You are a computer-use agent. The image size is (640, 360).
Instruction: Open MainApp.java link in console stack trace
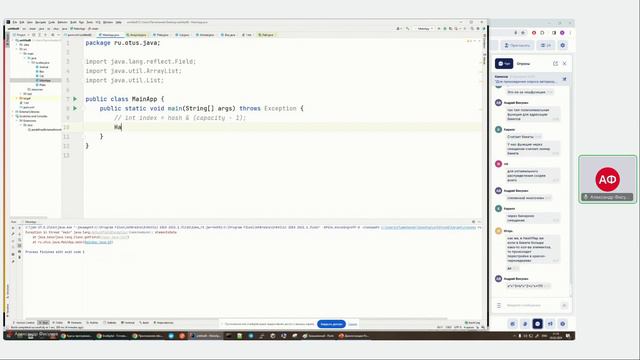99,242
